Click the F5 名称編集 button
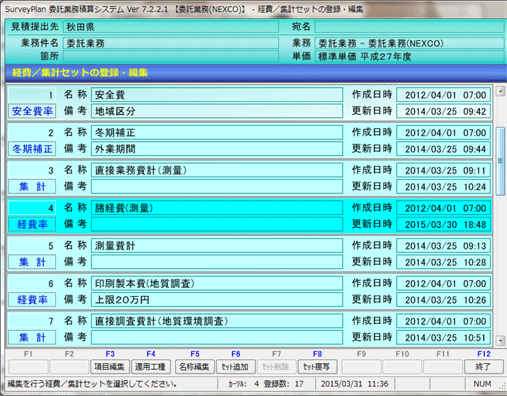The image size is (507, 396). [195, 367]
